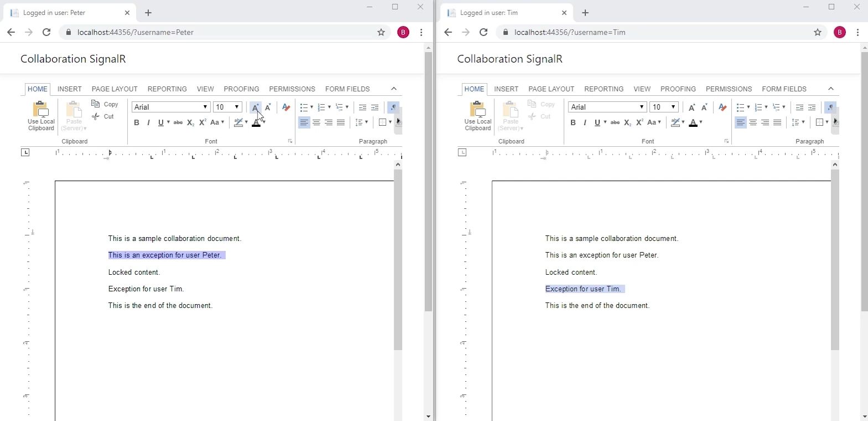Switch to INSERT tab in Peter's window
Screen dimensions: 868x421
point(70,89)
